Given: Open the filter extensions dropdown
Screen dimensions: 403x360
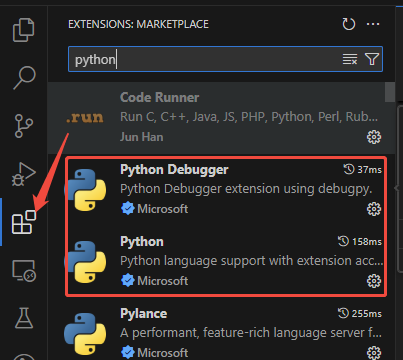Looking at the screenshot, I should point(372,59).
